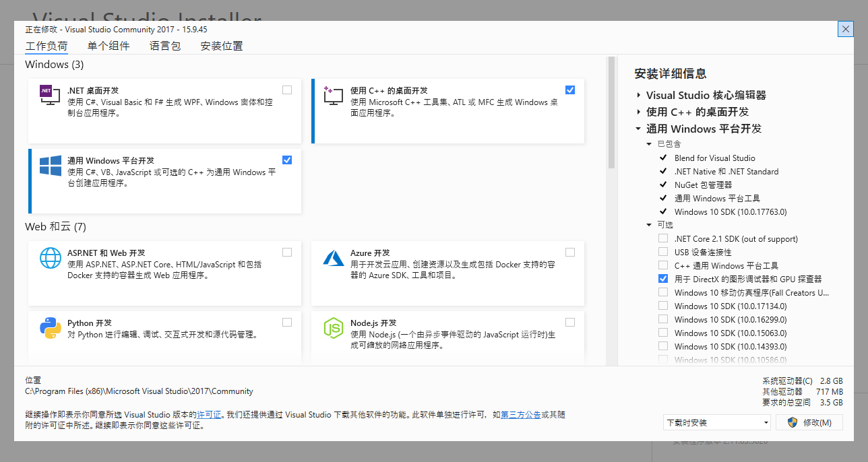Check the Node.js 开发 workload checkbox

point(570,322)
